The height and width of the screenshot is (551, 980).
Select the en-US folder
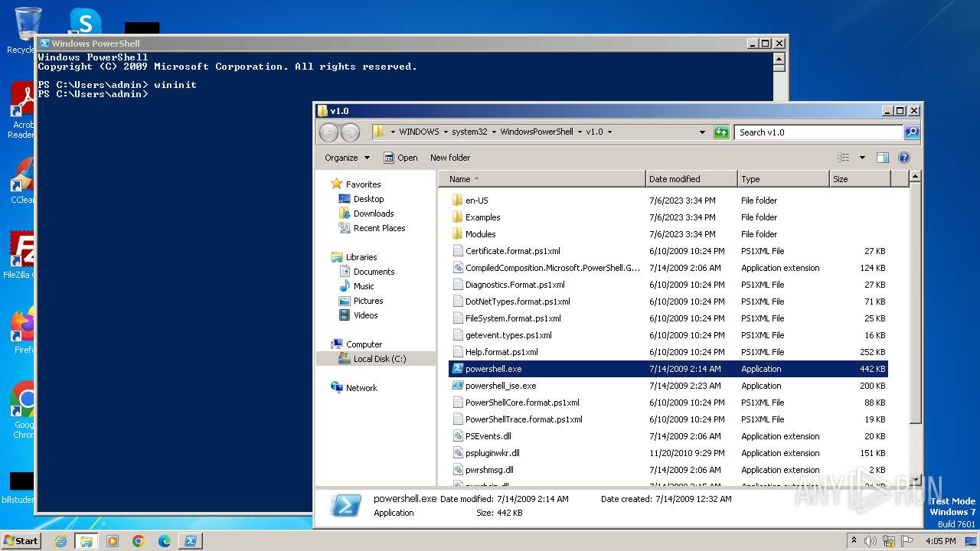point(668,201)
